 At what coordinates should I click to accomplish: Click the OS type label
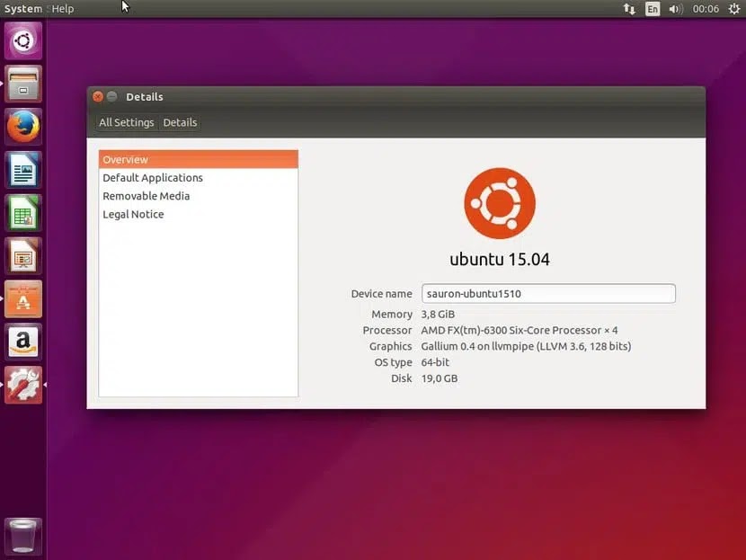[x=393, y=362]
